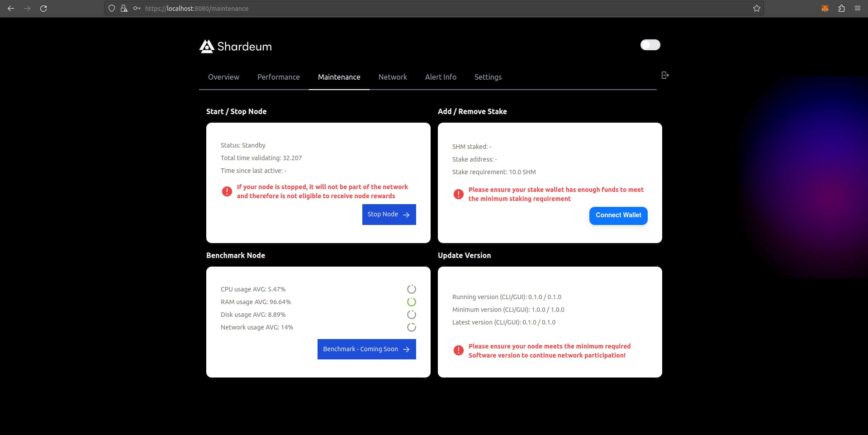Toggle the dark mode switch
This screenshot has width=868, height=435.
pyautogui.click(x=650, y=45)
